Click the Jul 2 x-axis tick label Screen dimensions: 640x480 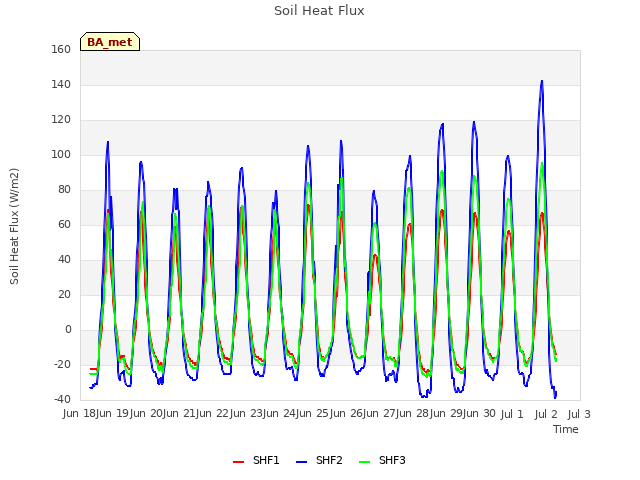tap(546, 414)
